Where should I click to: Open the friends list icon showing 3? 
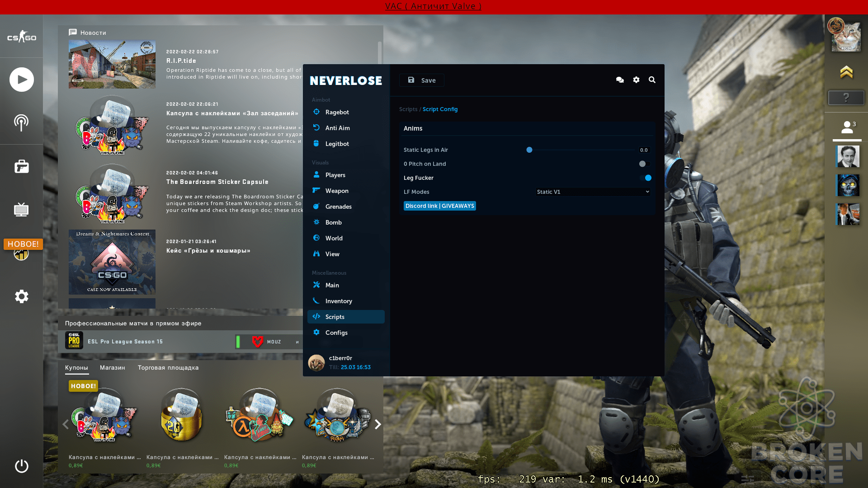click(x=848, y=127)
